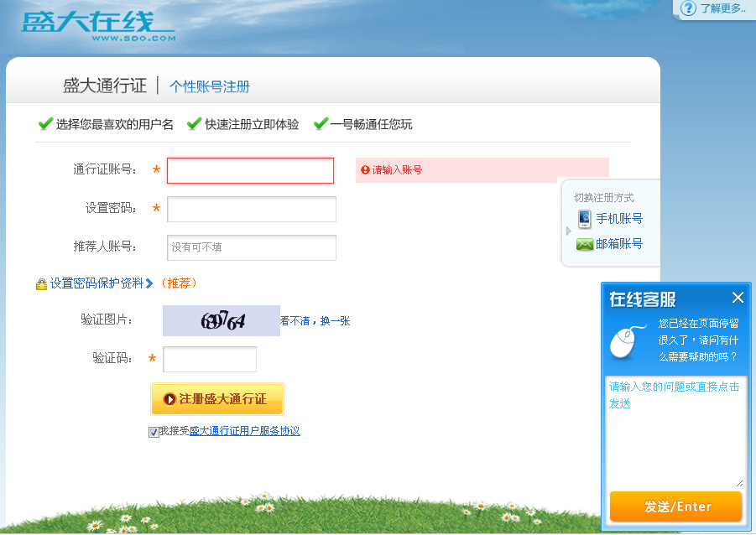This screenshot has height=535, width=756.
Task: Focus the 通行证账号 input field
Action: pos(250,170)
